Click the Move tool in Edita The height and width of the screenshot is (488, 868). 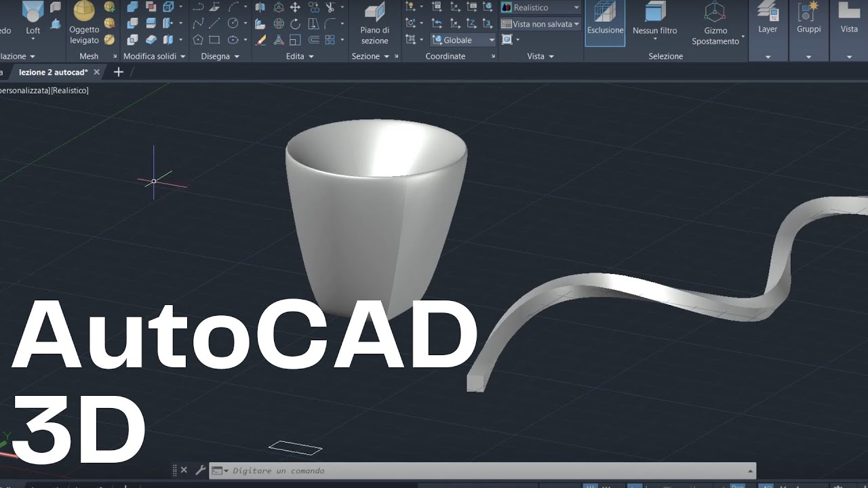coord(295,7)
